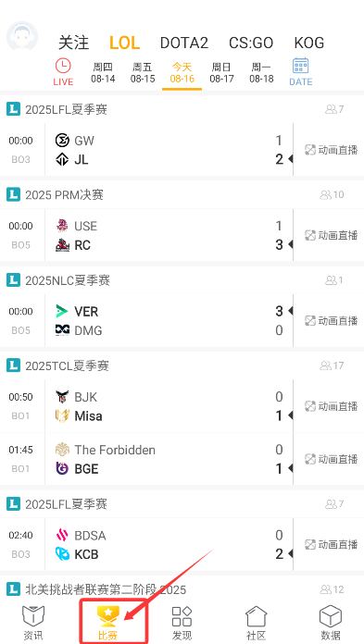
Task: Open the 资讯 news icon in bottom bar
Action: click(33, 617)
